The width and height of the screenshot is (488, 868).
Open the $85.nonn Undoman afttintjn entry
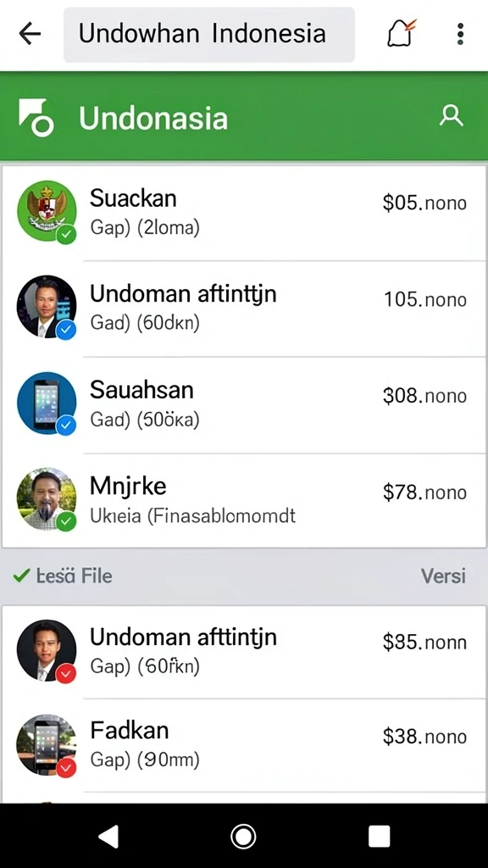point(244,652)
